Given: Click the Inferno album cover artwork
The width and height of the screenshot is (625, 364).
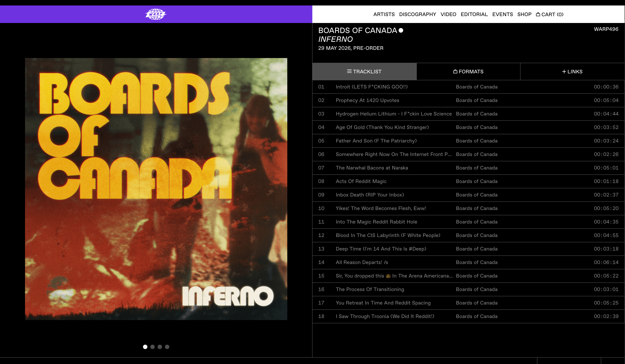Looking at the screenshot, I should click(156, 189).
